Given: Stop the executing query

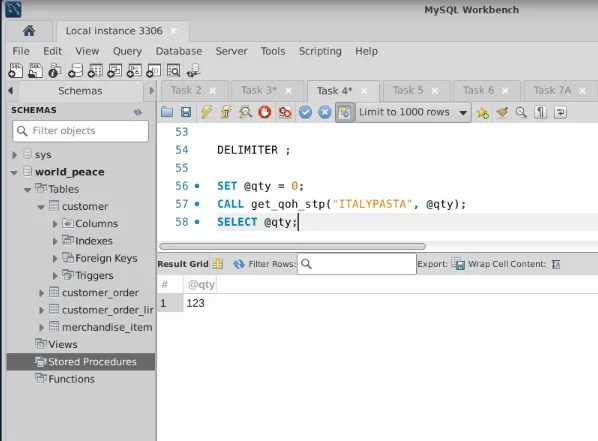Looking at the screenshot, I should [x=265, y=112].
